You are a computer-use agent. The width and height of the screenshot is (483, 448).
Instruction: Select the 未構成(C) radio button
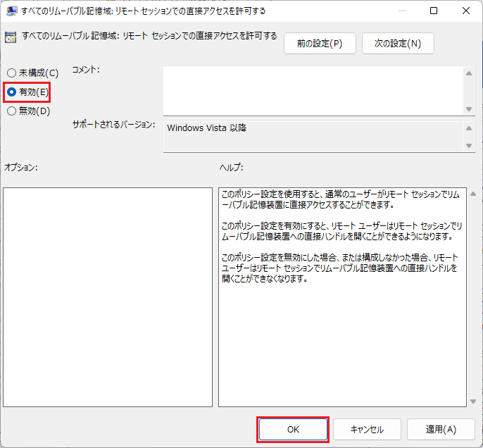pos(11,73)
